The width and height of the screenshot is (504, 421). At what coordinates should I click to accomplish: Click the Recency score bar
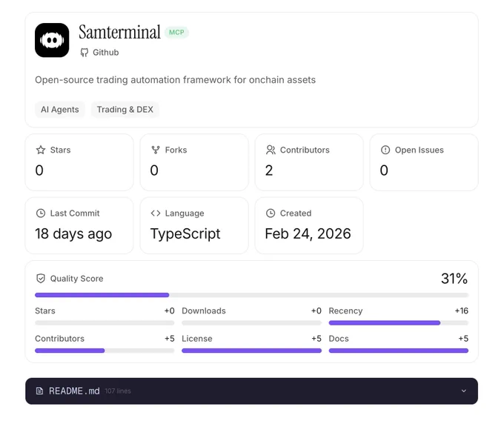(399, 322)
